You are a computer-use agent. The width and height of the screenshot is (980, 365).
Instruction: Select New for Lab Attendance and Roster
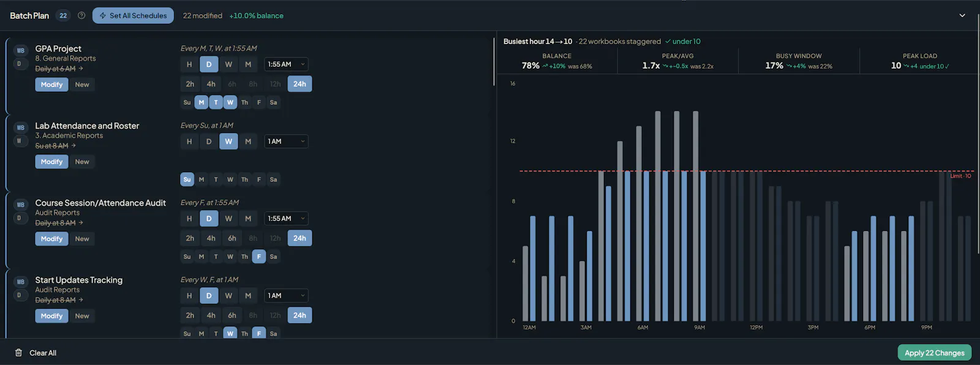click(x=82, y=162)
